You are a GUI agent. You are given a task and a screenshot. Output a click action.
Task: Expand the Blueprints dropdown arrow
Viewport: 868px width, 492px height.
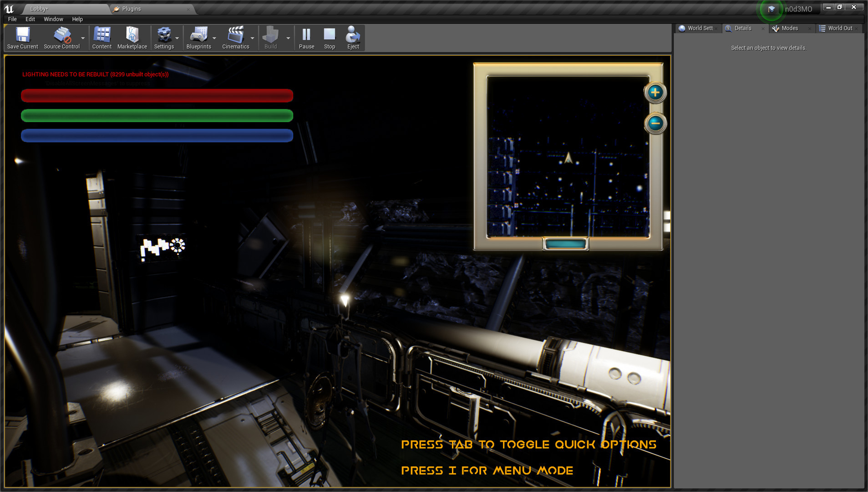click(214, 38)
